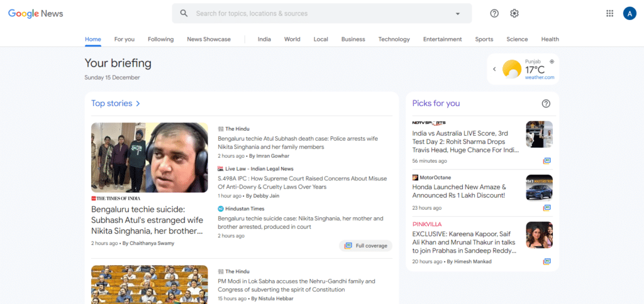The width and height of the screenshot is (644, 304).
Task: Click the Picks for you heading
Action: [x=436, y=104]
